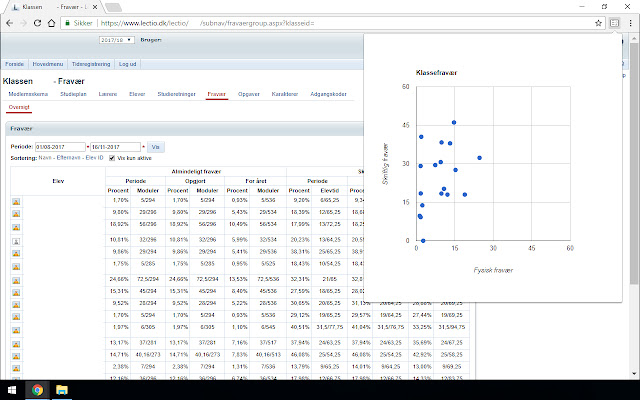Select the Opgaver tab
Screen dimensions: 640x400
coord(249,93)
